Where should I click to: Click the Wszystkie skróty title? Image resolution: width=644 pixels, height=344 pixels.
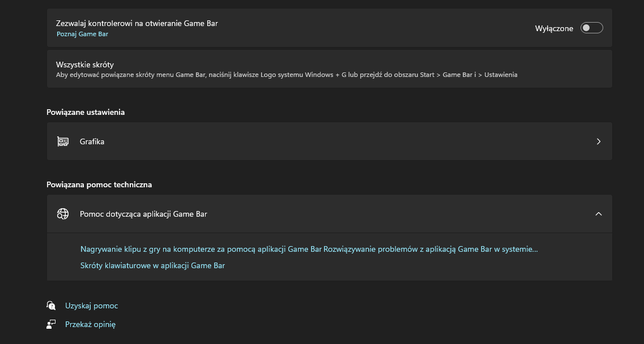tap(85, 64)
